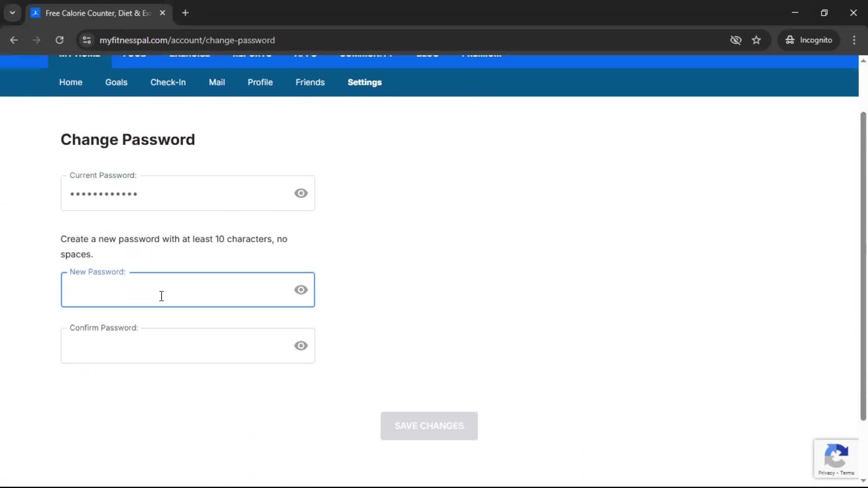
Task: Open the reCAPTCHA Privacy link
Action: [x=826, y=473]
